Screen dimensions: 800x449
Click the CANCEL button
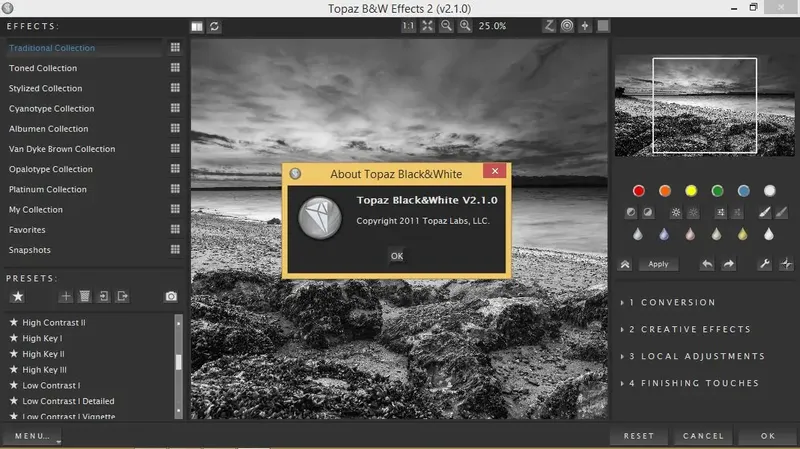point(703,436)
